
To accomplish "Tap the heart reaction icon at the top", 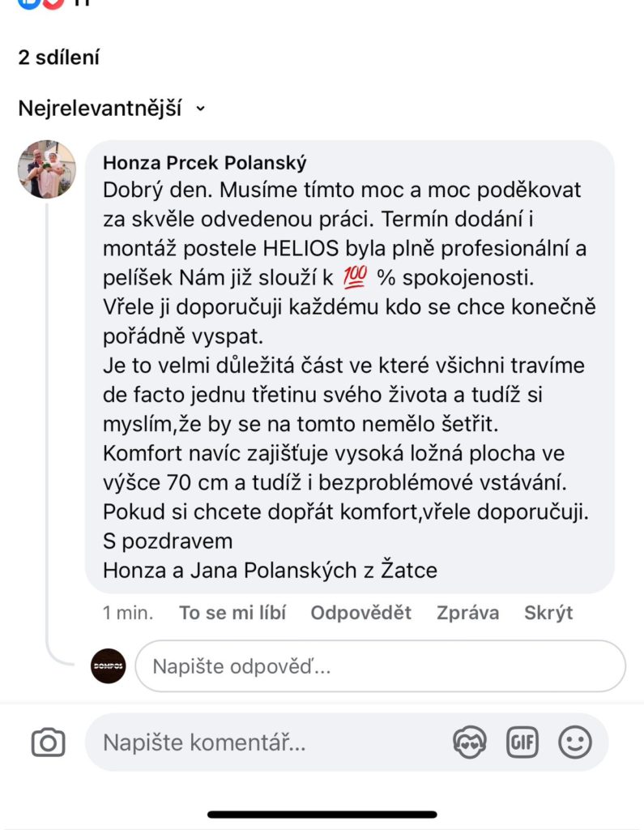I will pos(53,2).
